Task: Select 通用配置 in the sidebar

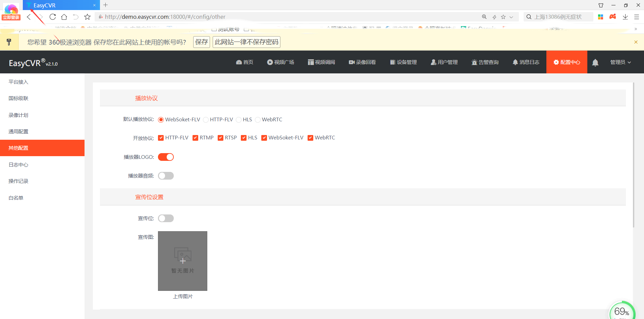Action: [42, 131]
